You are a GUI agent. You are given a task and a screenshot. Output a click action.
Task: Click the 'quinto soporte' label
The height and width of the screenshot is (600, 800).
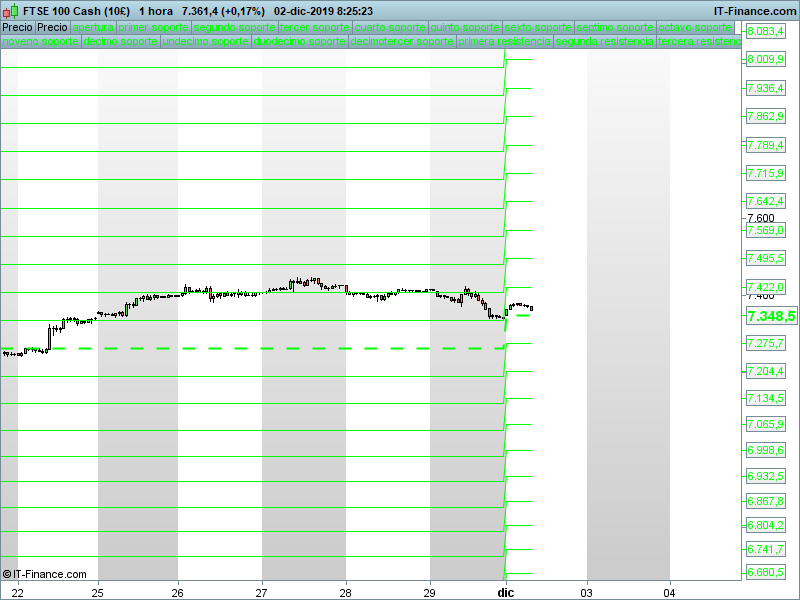pos(464,27)
